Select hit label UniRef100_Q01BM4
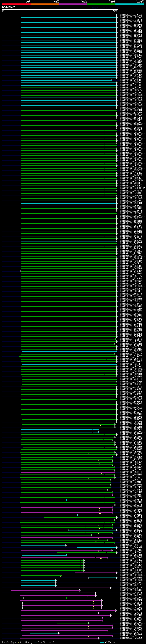Image resolution: width=146 pixels, height=644 pixels. [x=131, y=344]
